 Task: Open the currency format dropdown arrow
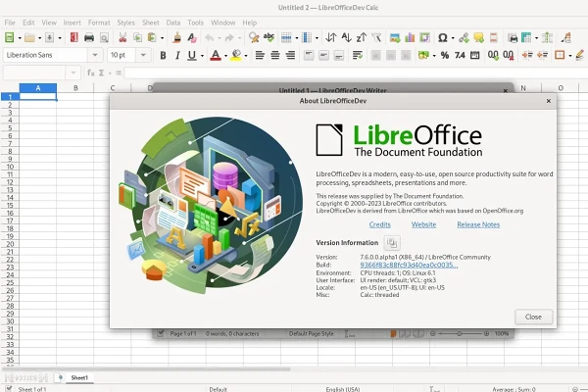click(x=434, y=56)
